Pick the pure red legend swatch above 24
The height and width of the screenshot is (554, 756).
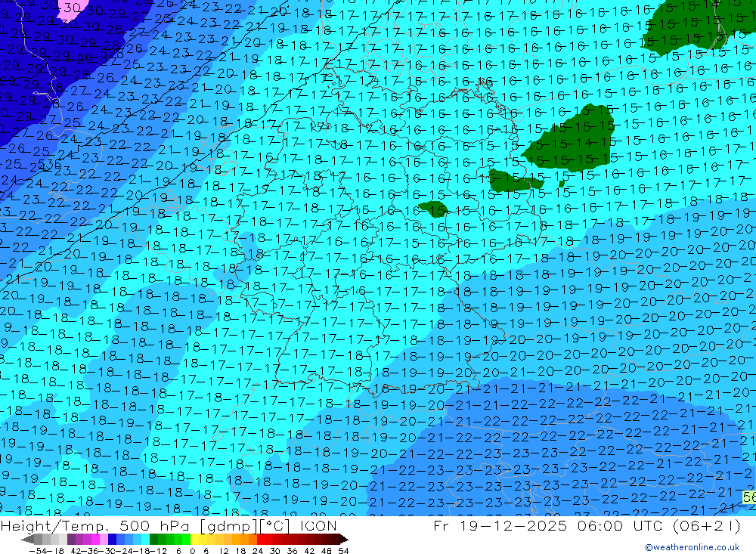tap(261, 540)
